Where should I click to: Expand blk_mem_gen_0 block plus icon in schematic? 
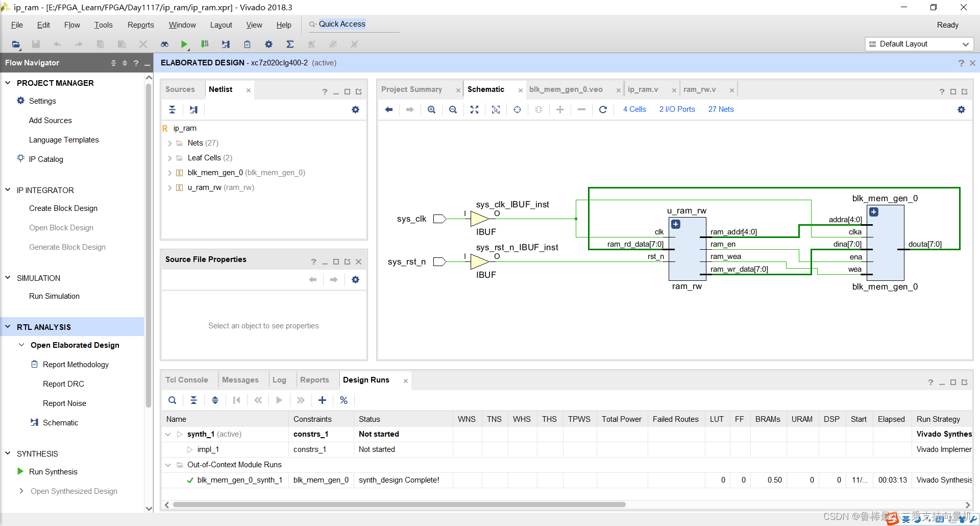pyautogui.click(x=874, y=212)
